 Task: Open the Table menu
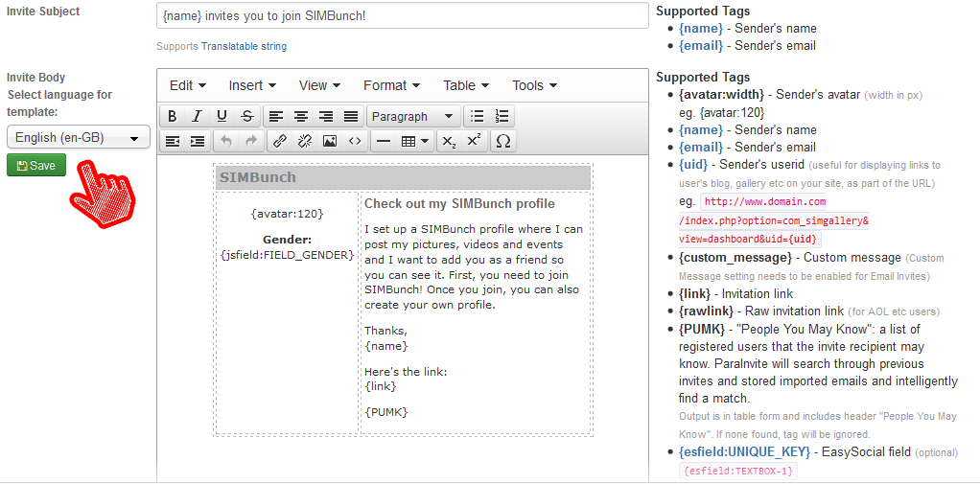(466, 85)
